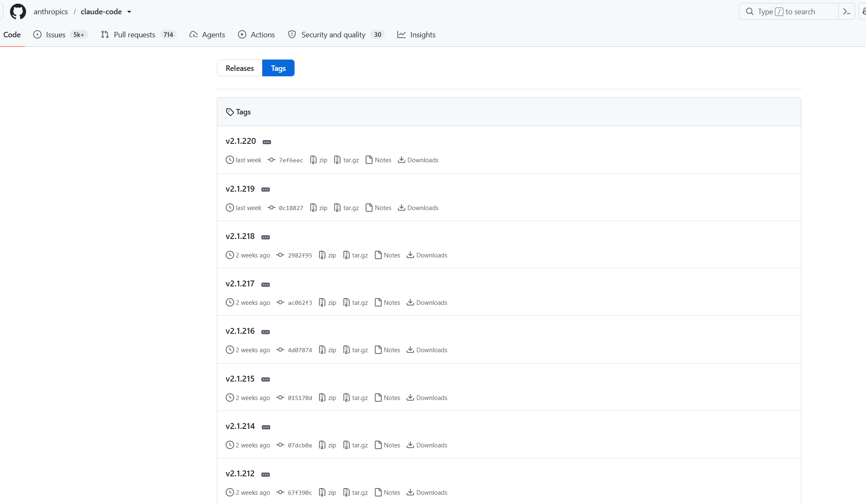This screenshot has height=504, width=866.
Task: View Notes for v2.1.216
Action: tap(387, 350)
